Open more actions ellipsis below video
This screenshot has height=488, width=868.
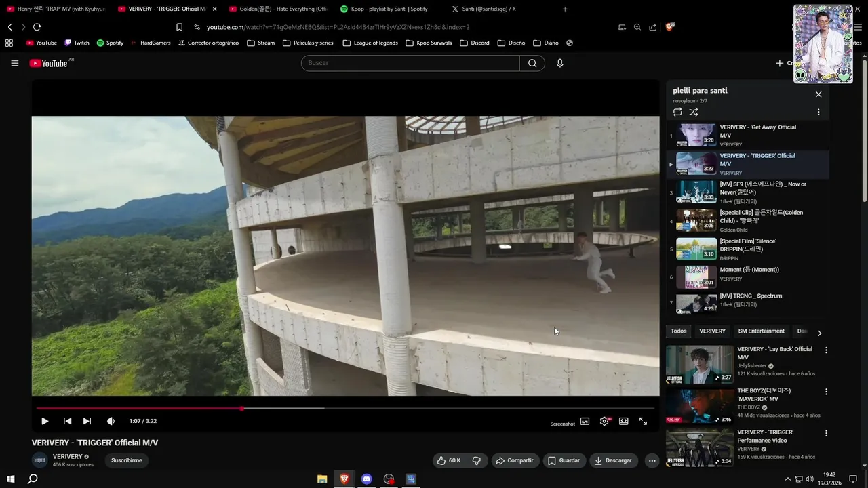[652, 460]
